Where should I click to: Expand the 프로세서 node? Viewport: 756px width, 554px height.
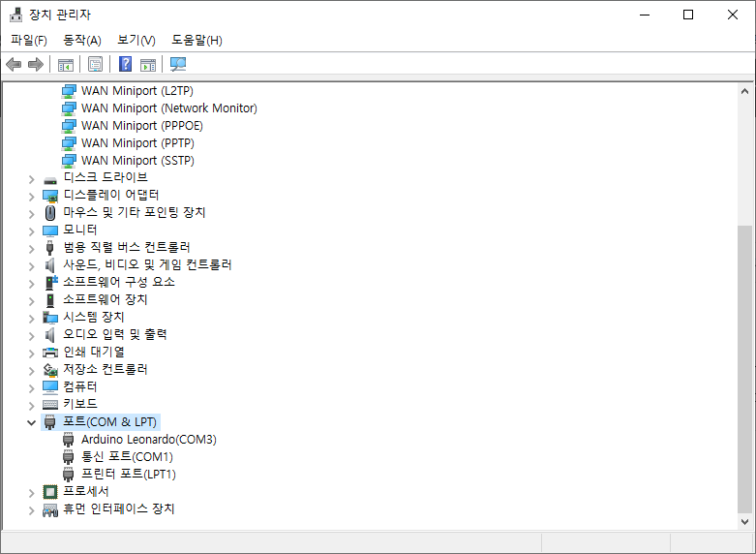pyautogui.click(x=31, y=493)
